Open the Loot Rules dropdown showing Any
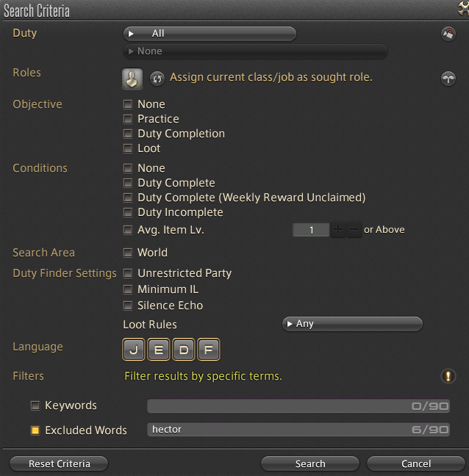 pyautogui.click(x=352, y=324)
